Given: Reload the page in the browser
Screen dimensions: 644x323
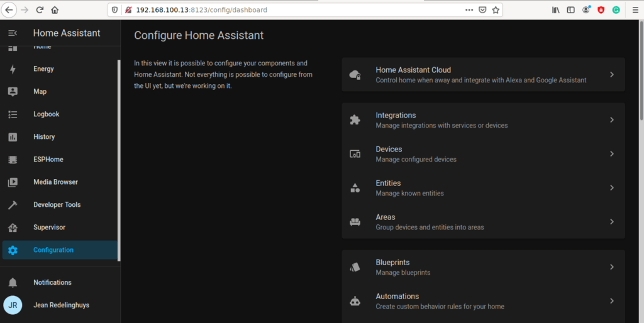Looking at the screenshot, I should tap(40, 10).
